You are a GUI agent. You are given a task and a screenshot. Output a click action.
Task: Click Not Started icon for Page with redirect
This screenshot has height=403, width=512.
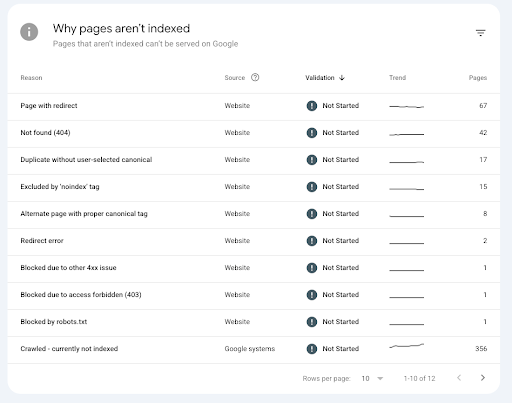point(312,106)
